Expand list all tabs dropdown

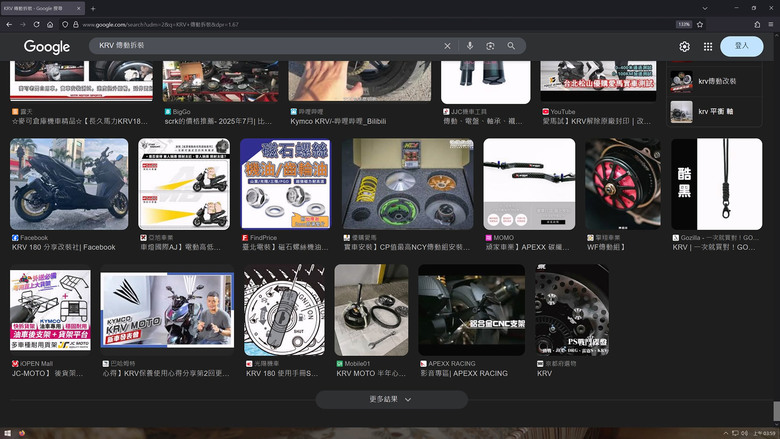pyautogui.click(x=704, y=8)
